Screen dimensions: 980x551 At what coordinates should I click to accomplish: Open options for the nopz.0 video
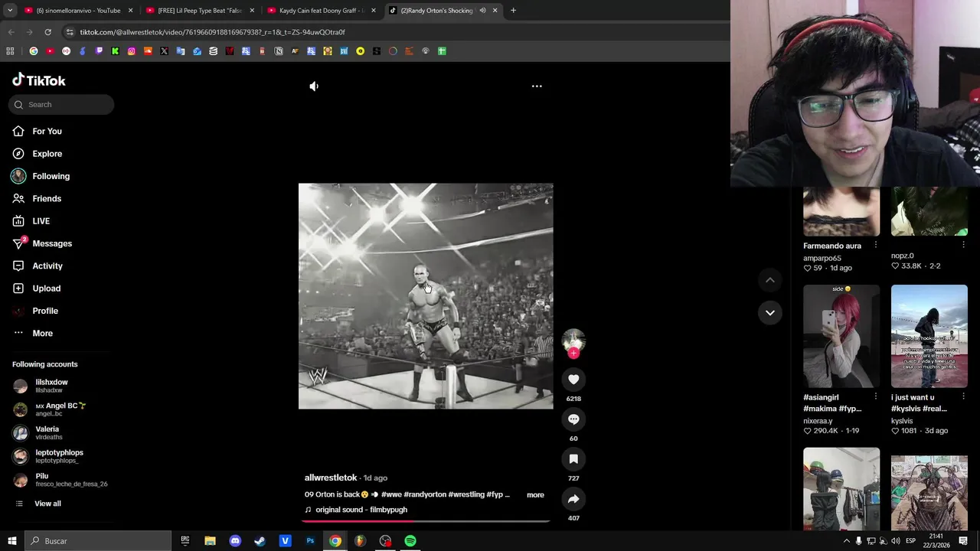click(963, 245)
